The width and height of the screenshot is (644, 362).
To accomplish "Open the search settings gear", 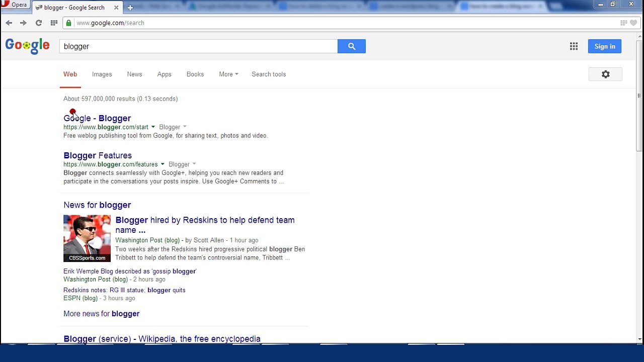I will coord(605,74).
